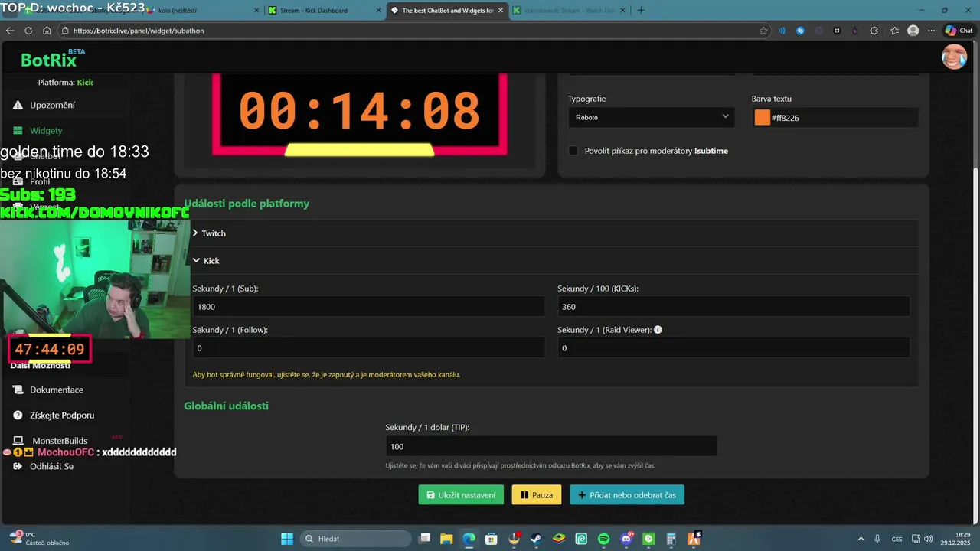Open Discord from the taskbar
The width and height of the screenshot is (980, 551).
626,539
